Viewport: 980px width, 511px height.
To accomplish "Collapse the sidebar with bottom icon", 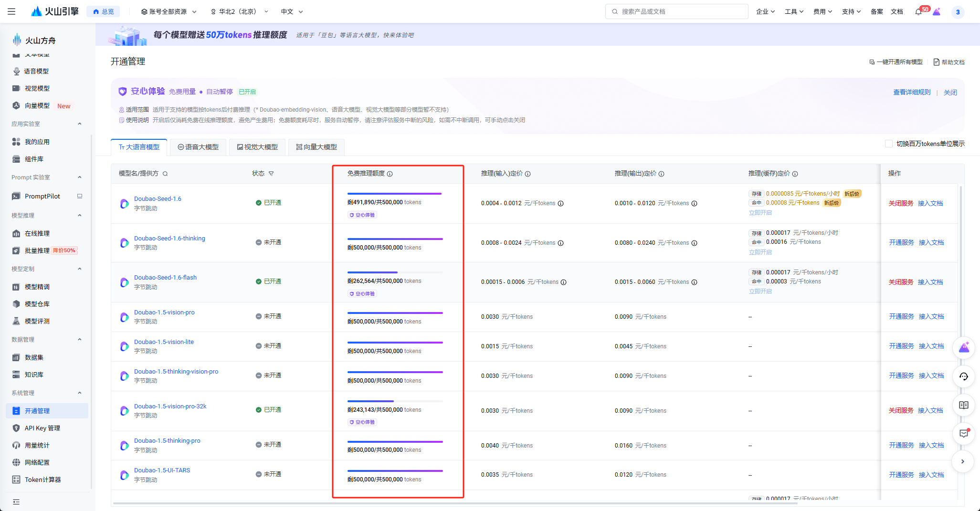I will click(x=16, y=501).
